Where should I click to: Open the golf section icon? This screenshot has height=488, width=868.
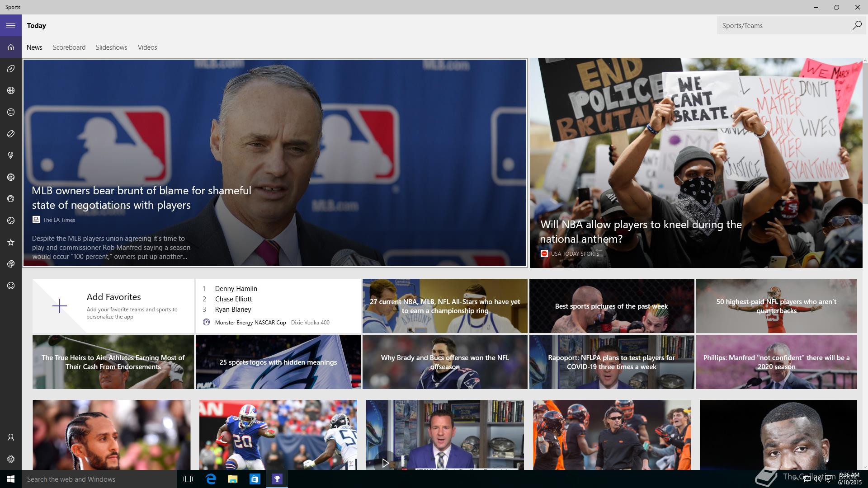coord(11,155)
